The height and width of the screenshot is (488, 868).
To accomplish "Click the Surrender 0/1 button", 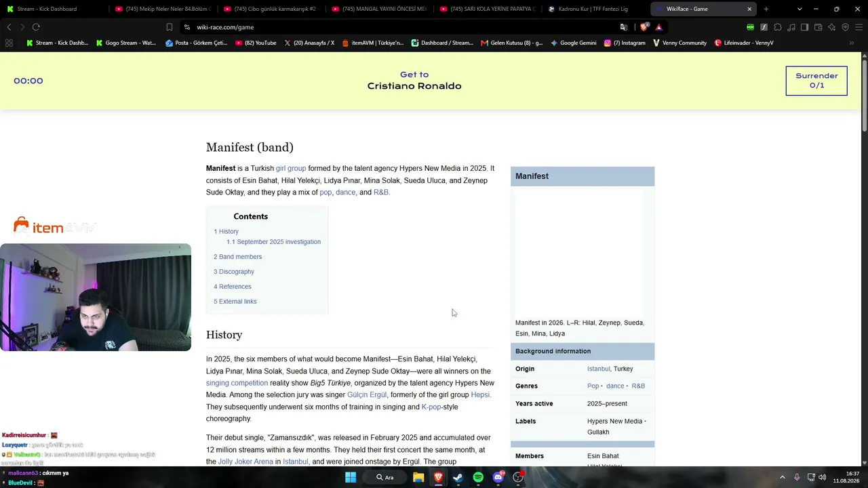I will pos(816,81).
